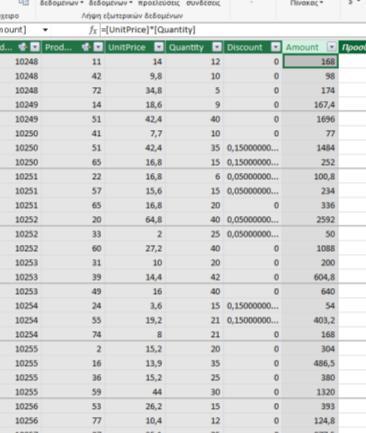This screenshot has width=366, height=433.
Task: Select Amount cell 403,2
Action: point(310,320)
